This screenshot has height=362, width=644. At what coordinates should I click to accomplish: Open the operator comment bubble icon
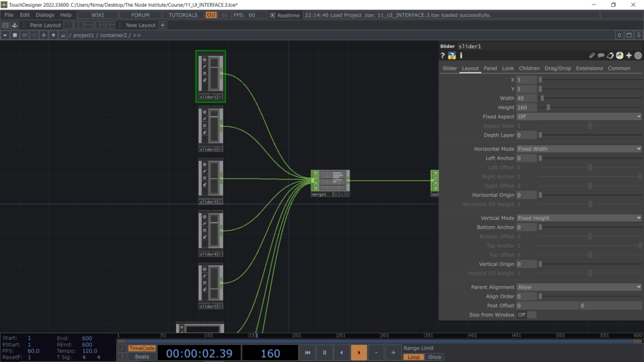(x=601, y=55)
